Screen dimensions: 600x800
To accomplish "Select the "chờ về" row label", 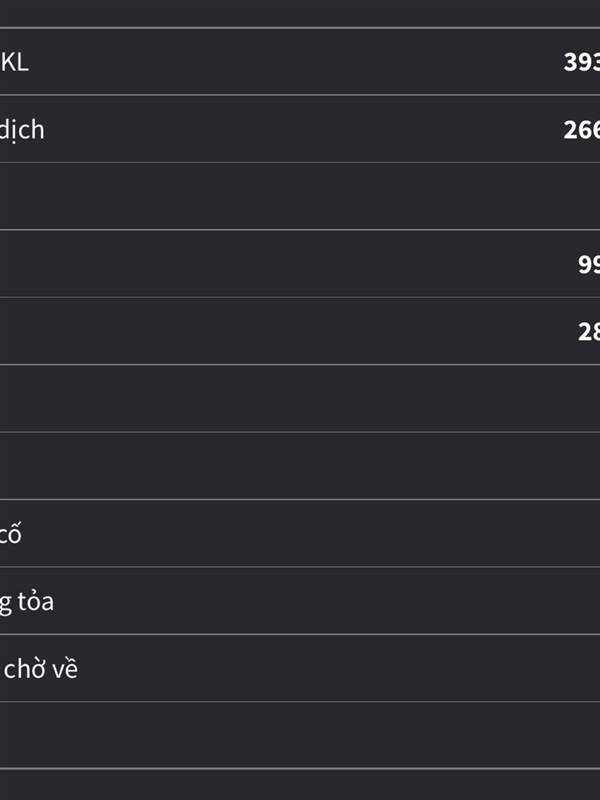I will pyautogui.click(x=40, y=668).
